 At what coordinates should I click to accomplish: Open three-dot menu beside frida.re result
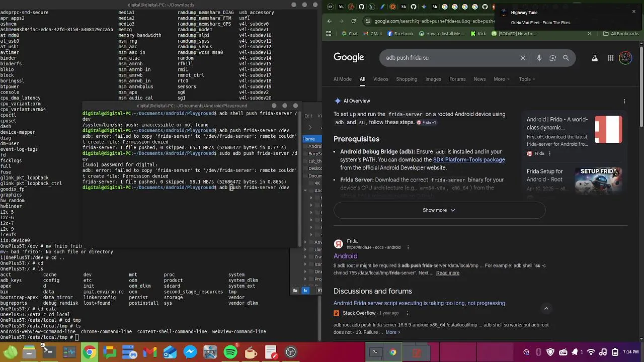[x=408, y=247]
